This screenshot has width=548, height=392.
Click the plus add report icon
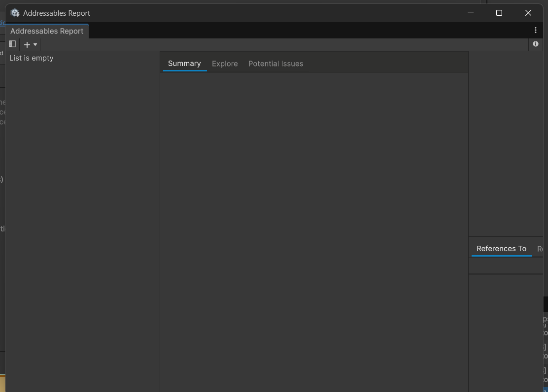pos(27,45)
